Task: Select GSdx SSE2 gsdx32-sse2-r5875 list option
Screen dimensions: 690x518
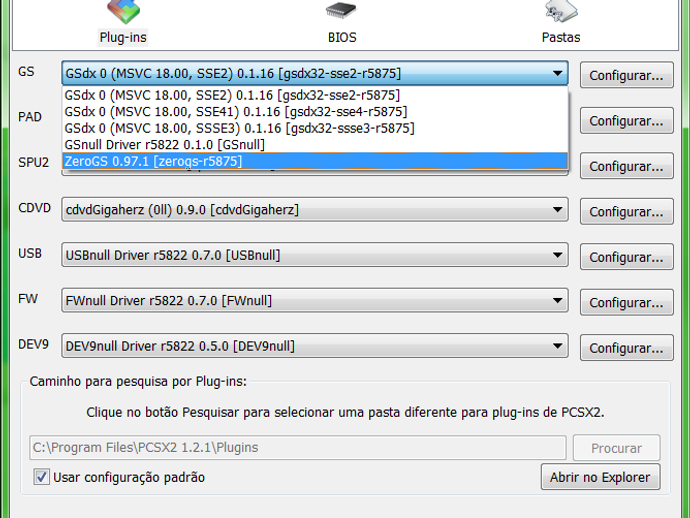Action: [315, 95]
